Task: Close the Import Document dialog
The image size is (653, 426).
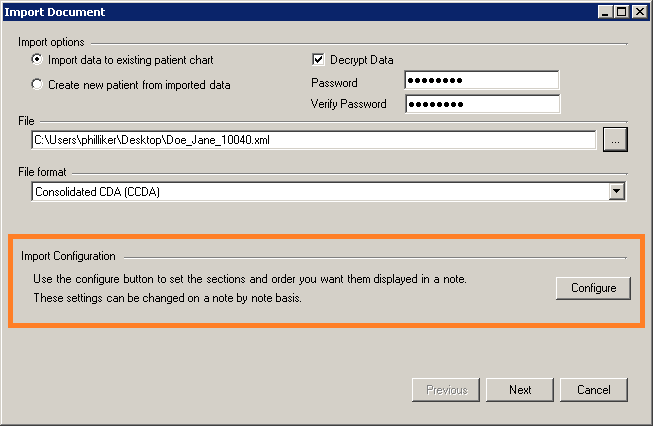Action: [639, 12]
